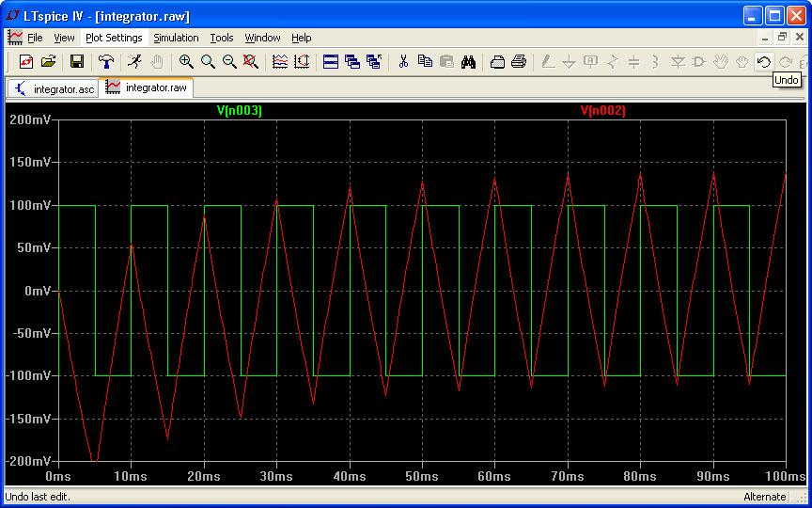Viewport: 812px width, 508px height.
Task: Select the ground symbol icon
Action: pyautogui.click(x=570, y=62)
